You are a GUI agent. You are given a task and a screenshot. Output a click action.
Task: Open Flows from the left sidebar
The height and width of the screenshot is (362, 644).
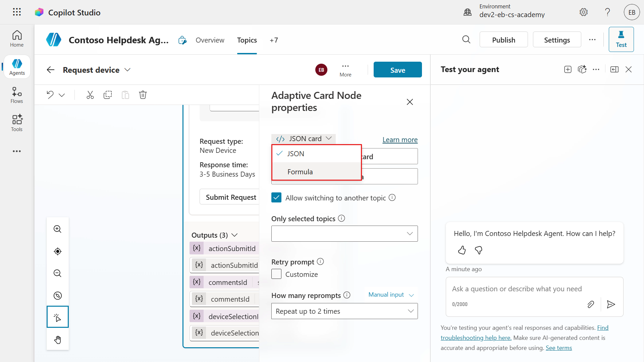point(17,95)
